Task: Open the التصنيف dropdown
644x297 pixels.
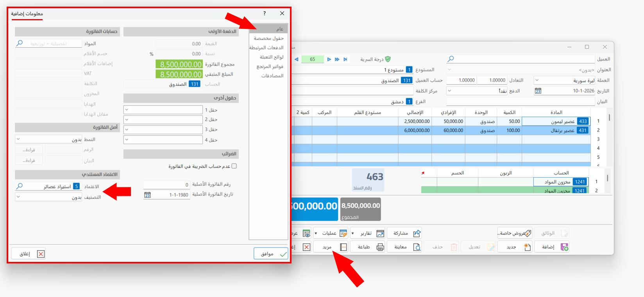Action: pos(18,197)
